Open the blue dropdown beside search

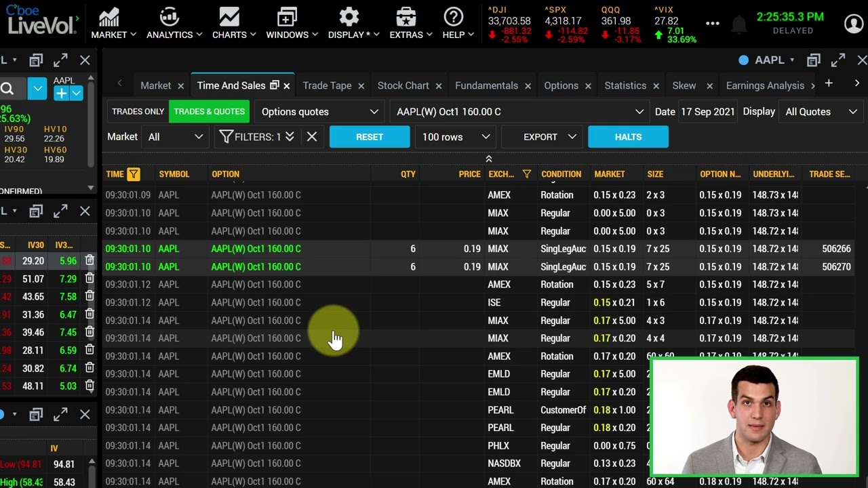[37, 89]
